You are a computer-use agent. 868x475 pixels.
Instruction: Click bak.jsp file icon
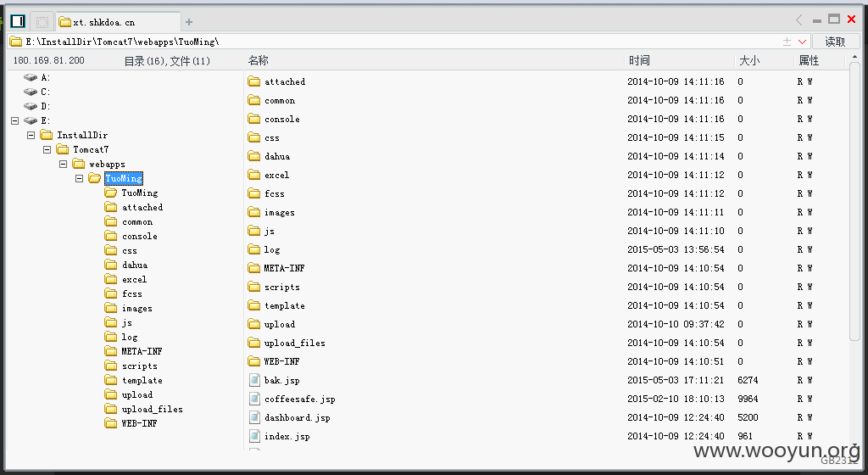254,380
